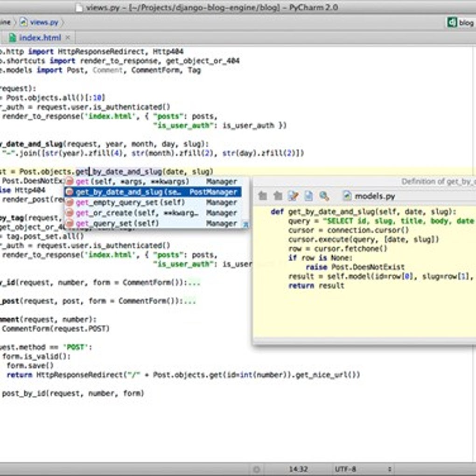The image size is (476, 476).
Task: Click def get_by_date_and_slug in the popup
Action: 363,212
